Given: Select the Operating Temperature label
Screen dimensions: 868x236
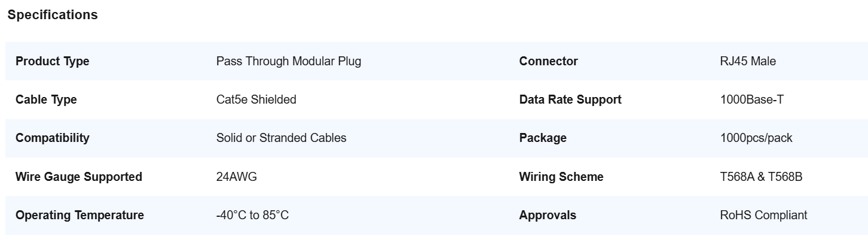Looking at the screenshot, I should pos(80,215).
